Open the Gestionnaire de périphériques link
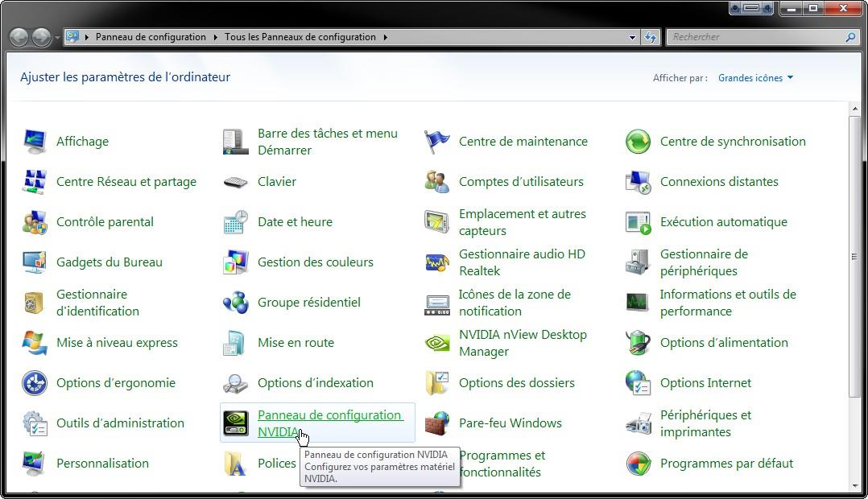This screenshot has width=868, height=499. [x=704, y=262]
